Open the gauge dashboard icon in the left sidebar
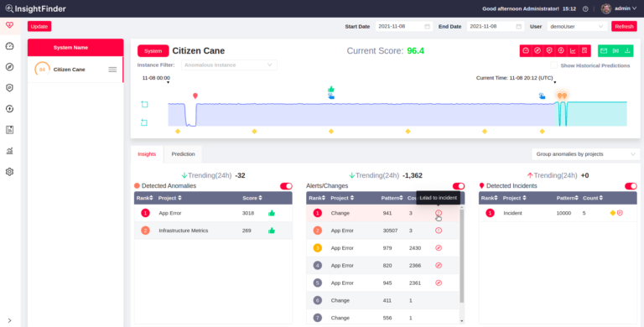Image resolution: width=644 pixels, height=327 pixels. 9,46
